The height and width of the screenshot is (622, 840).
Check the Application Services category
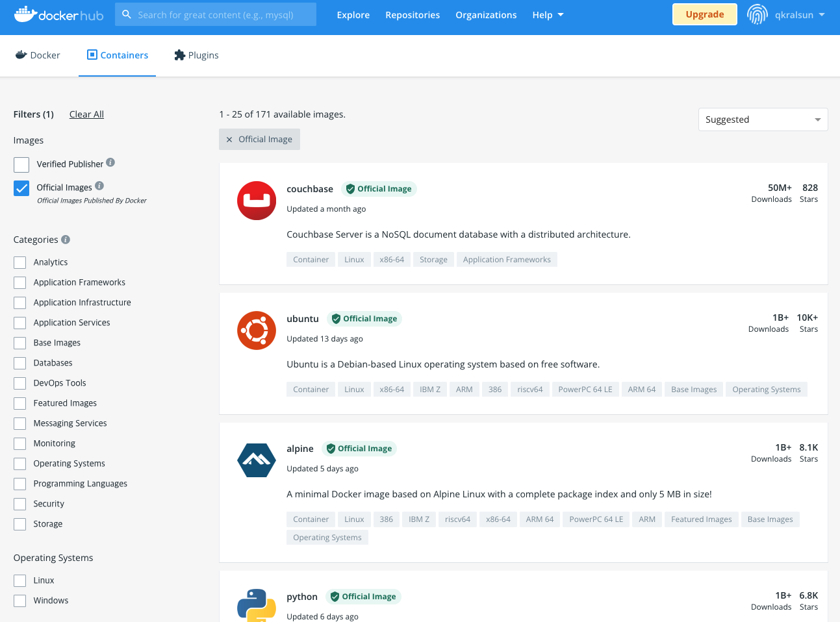click(20, 323)
